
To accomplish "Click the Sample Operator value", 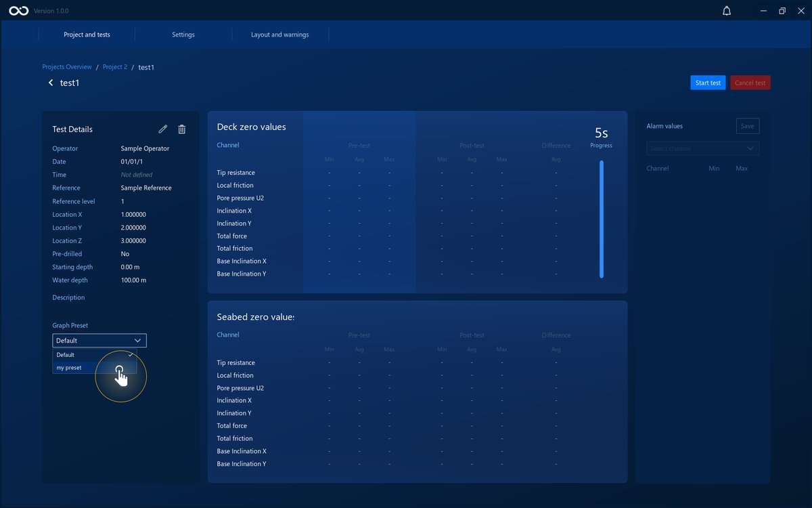I will pos(145,148).
